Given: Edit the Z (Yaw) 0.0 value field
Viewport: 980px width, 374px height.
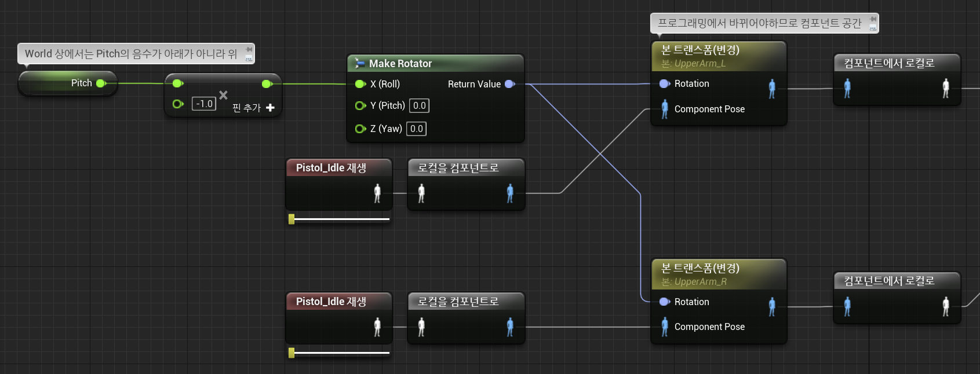Looking at the screenshot, I should tap(416, 129).
